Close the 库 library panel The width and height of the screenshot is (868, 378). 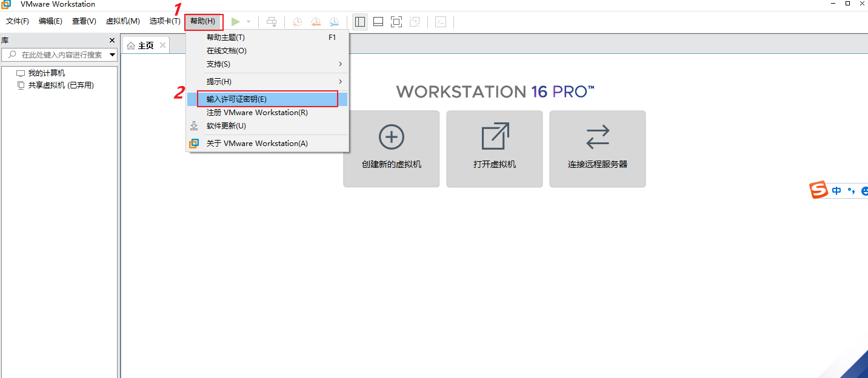[x=112, y=41]
